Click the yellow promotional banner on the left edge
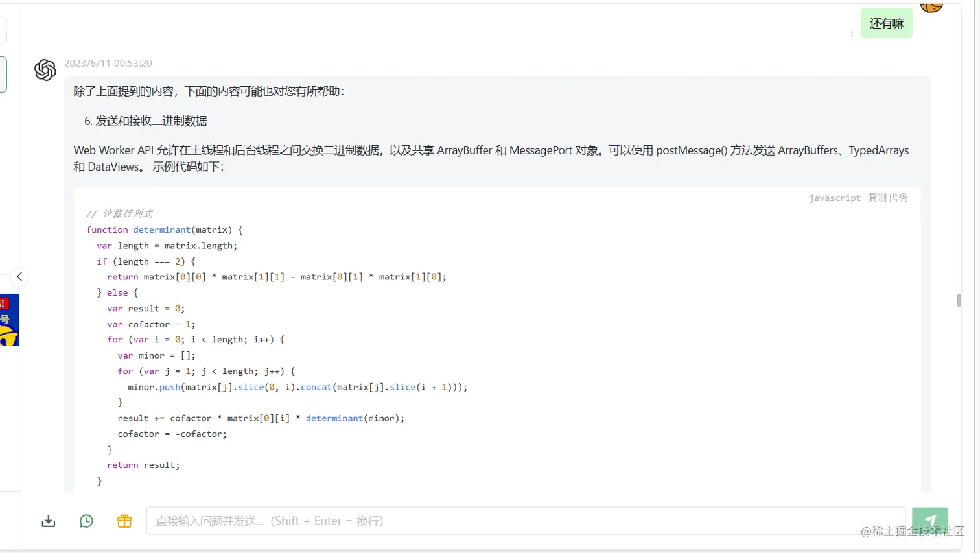980x553 pixels. click(9, 320)
